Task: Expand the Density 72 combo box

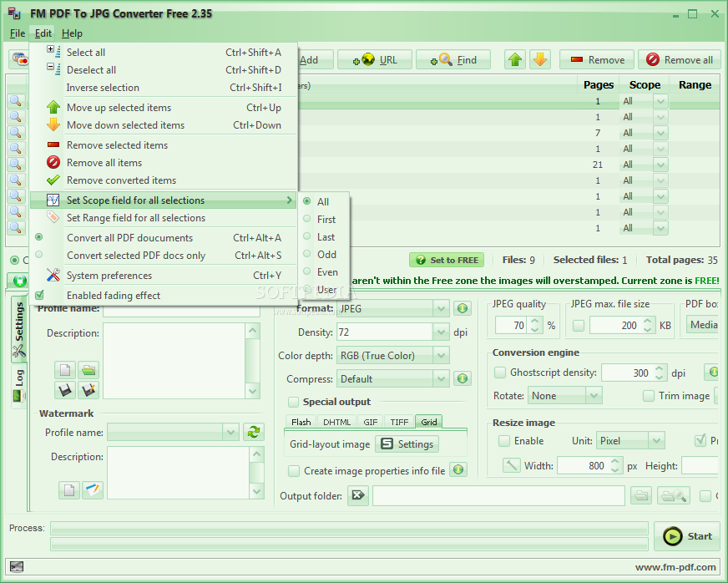Action: 441,332
